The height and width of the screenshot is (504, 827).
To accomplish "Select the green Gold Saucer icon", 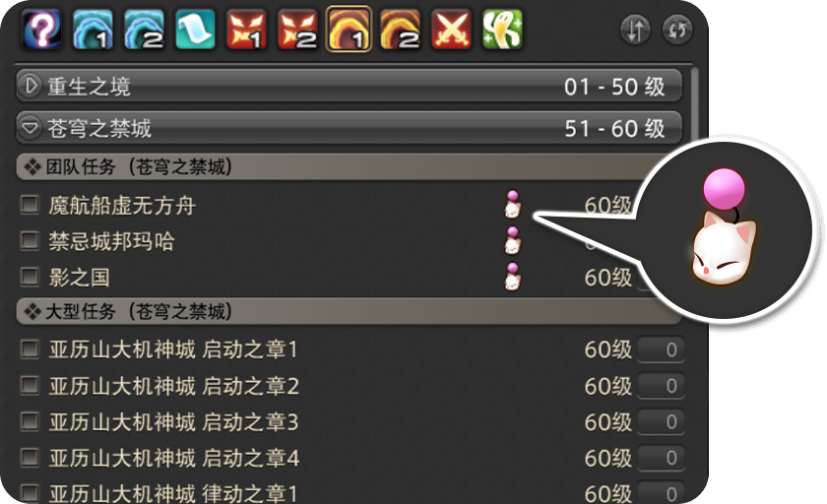I will point(503,30).
